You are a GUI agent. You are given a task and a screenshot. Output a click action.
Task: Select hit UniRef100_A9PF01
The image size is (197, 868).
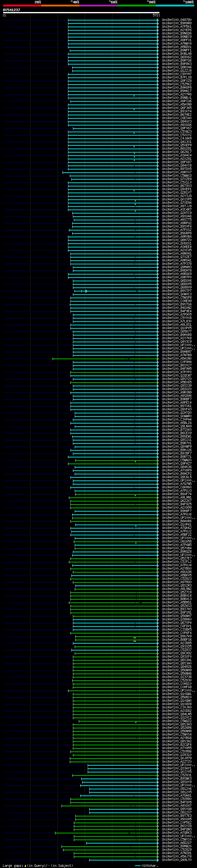coord(177,40)
